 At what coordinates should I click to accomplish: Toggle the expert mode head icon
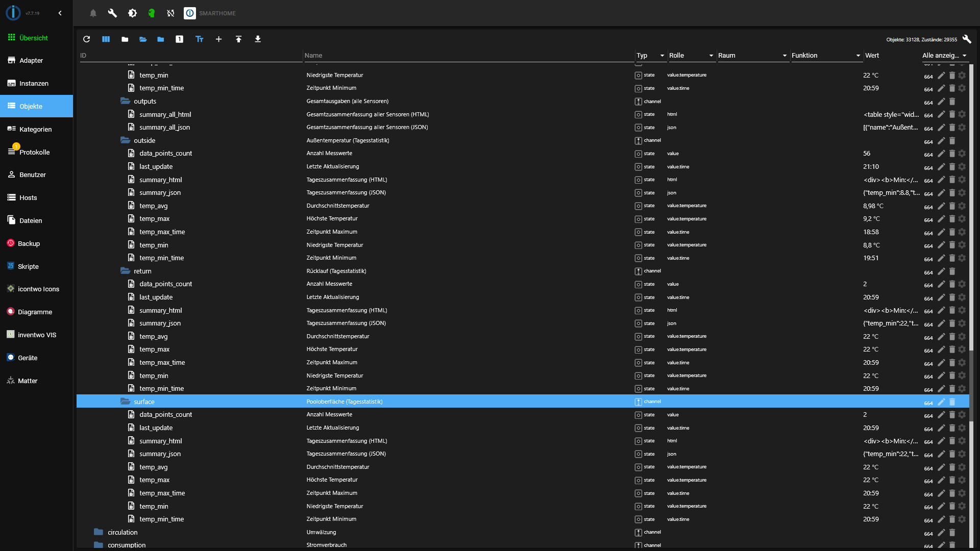(x=152, y=13)
